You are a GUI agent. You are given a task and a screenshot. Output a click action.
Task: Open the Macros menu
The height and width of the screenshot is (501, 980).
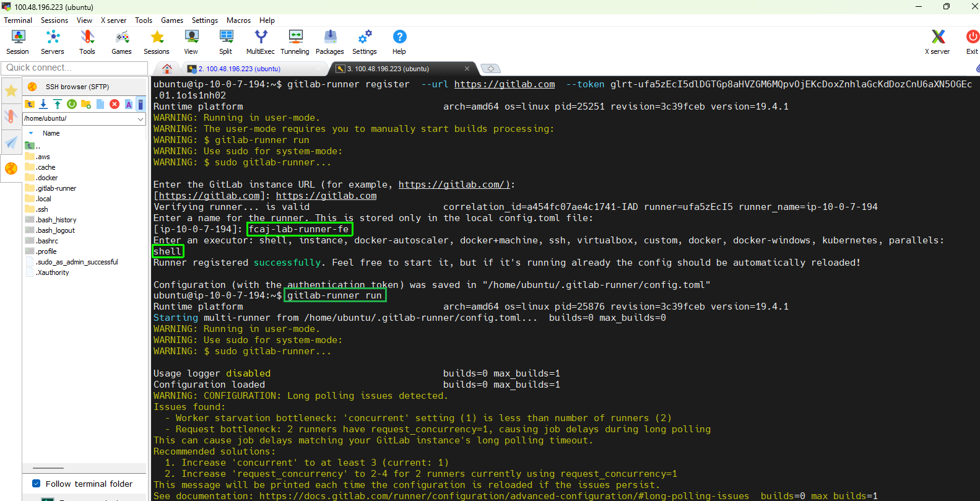click(238, 20)
